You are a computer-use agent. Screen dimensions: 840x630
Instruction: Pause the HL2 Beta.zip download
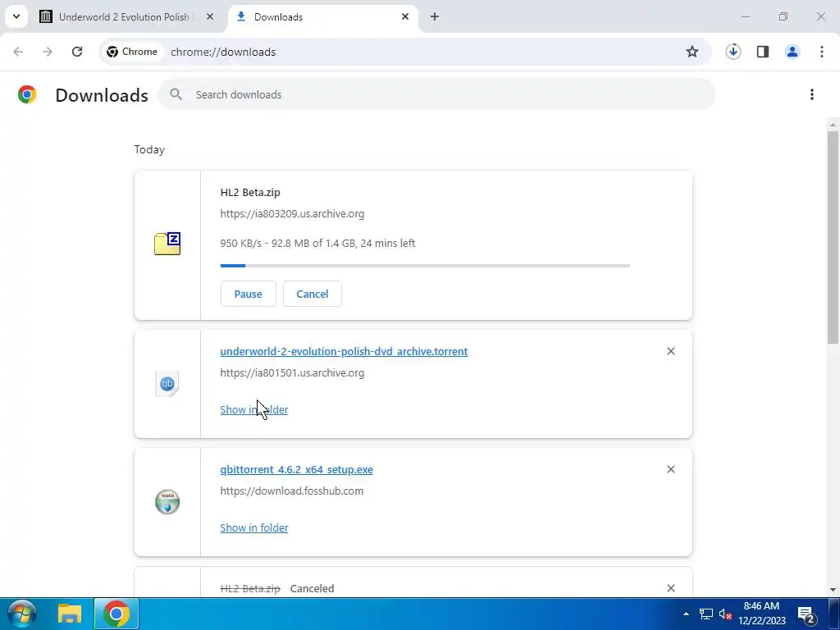coord(248,294)
